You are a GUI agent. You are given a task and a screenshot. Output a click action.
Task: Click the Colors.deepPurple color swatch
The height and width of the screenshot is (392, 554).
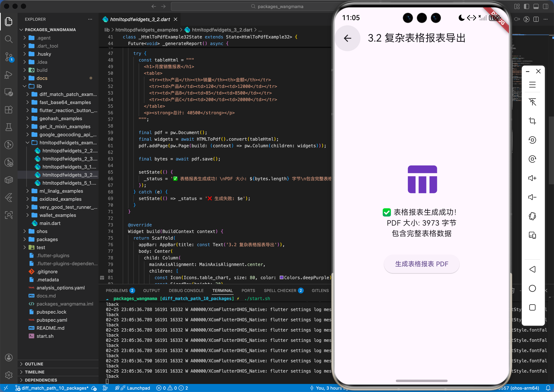[281, 277]
